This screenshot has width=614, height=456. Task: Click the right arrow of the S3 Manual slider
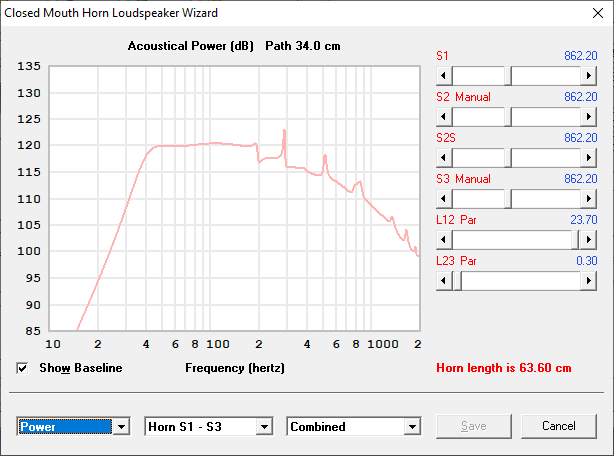(588, 198)
